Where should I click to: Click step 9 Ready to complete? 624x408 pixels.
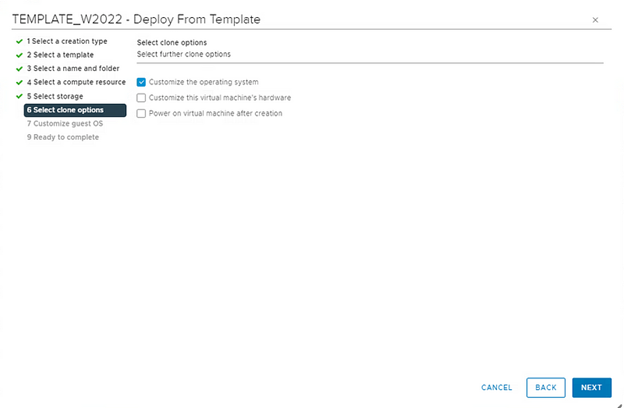pos(63,137)
